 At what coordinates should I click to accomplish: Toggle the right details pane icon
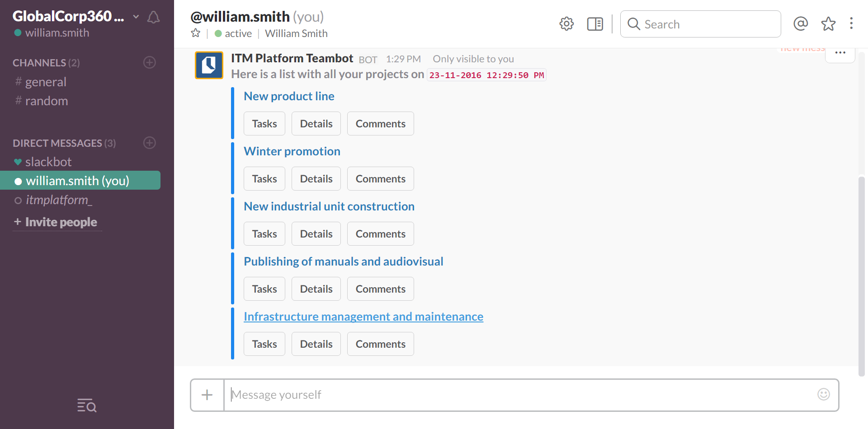coord(594,23)
